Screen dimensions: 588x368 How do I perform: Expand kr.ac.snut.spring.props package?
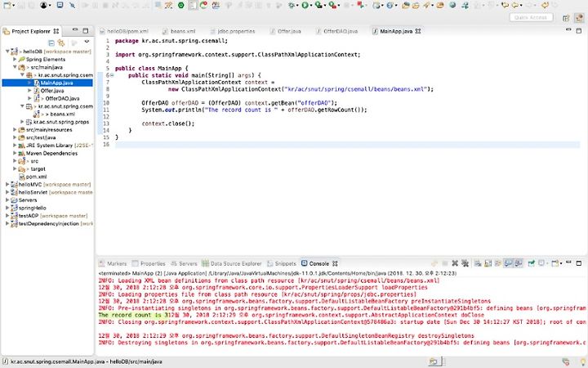(x=22, y=122)
